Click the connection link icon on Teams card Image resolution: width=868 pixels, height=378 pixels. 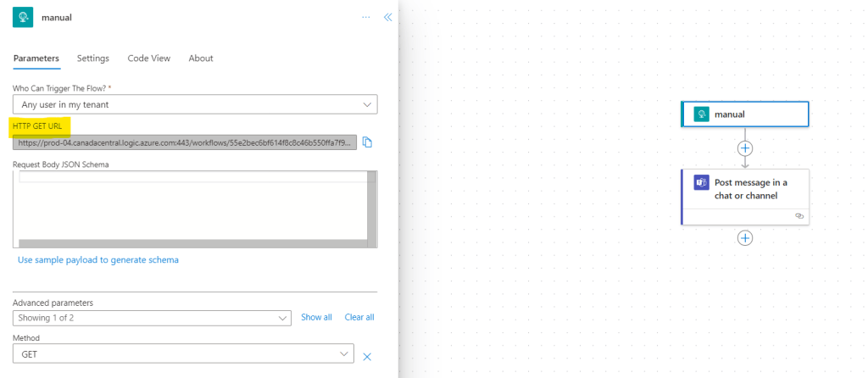[798, 216]
